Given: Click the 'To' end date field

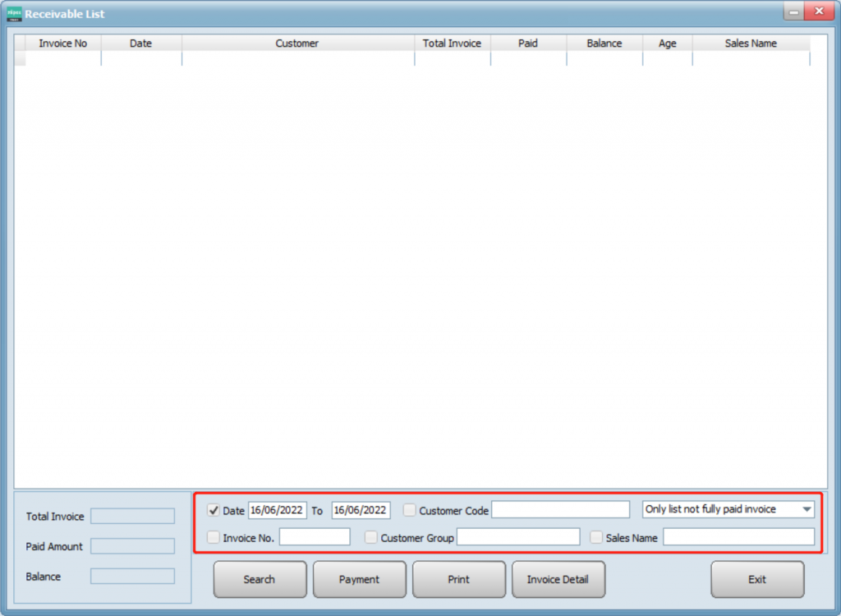Looking at the screenshot, I should pos(361,510).
